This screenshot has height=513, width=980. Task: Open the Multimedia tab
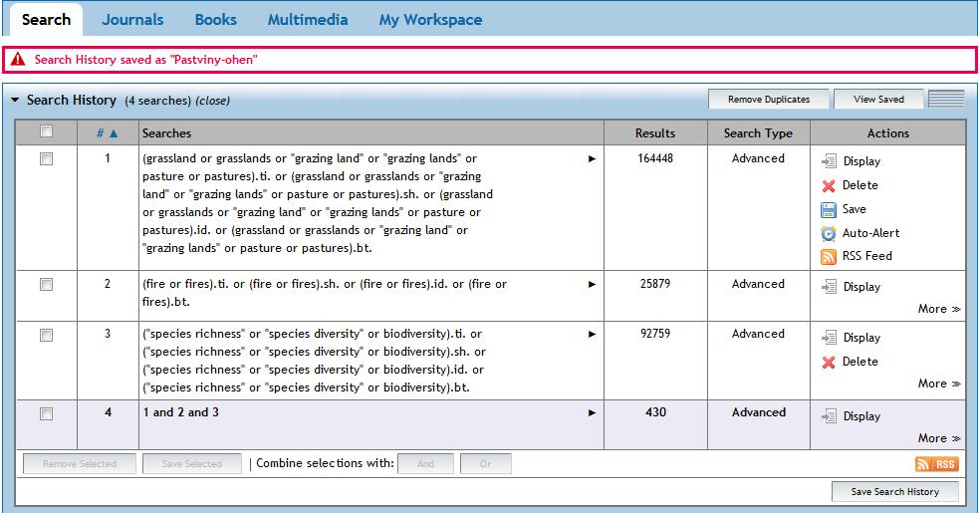coord(308,20)
